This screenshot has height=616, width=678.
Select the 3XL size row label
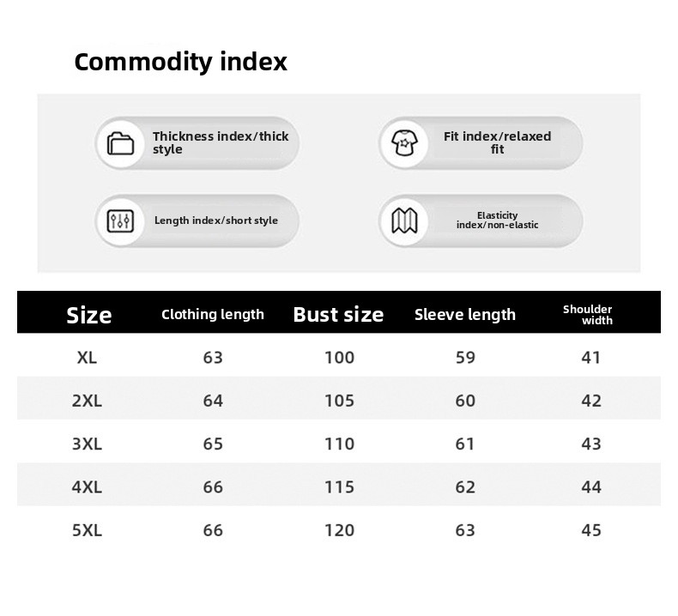click(87, 444)
